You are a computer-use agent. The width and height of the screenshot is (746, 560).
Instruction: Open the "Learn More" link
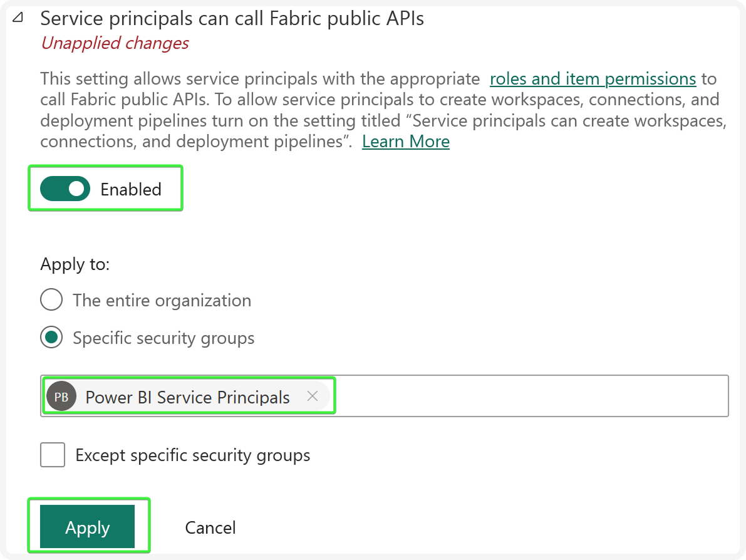(x=405, y=142)
